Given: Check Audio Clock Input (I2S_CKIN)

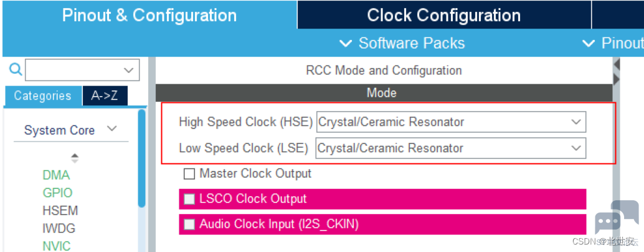Looking at the screenshot, I should pos(189,224).
